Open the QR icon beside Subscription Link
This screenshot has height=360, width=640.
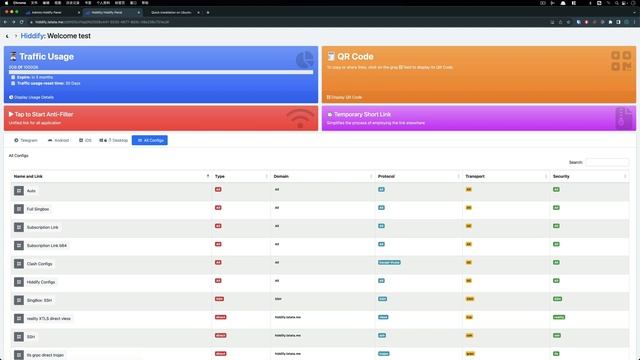coord(19,227)
